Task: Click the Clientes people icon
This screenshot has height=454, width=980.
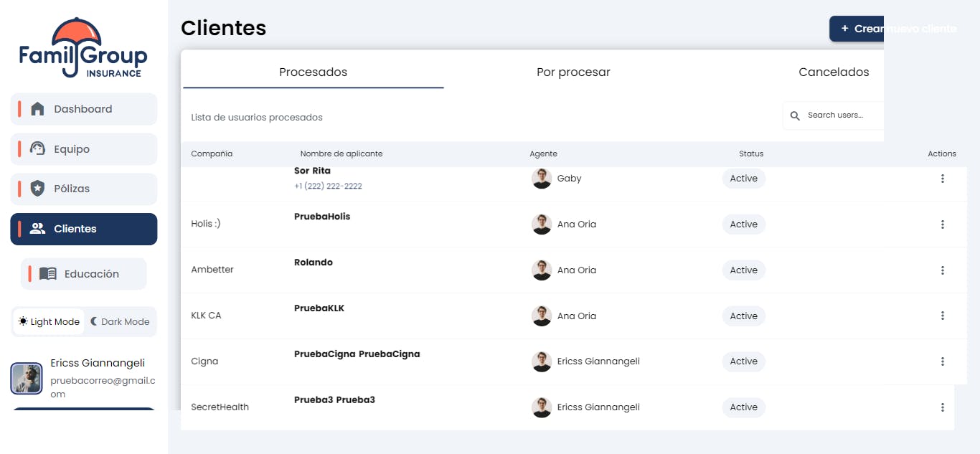Action: (37, 229)
